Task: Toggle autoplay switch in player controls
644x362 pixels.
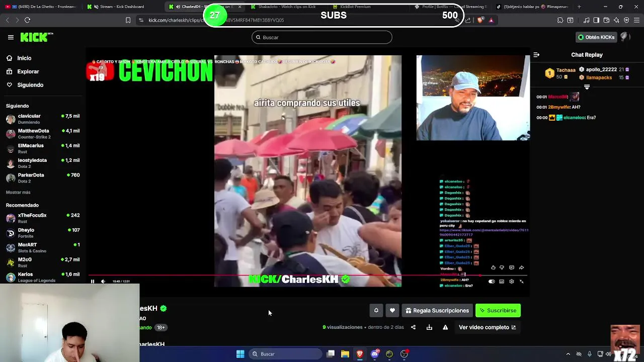Action: (x=492, y=282)
